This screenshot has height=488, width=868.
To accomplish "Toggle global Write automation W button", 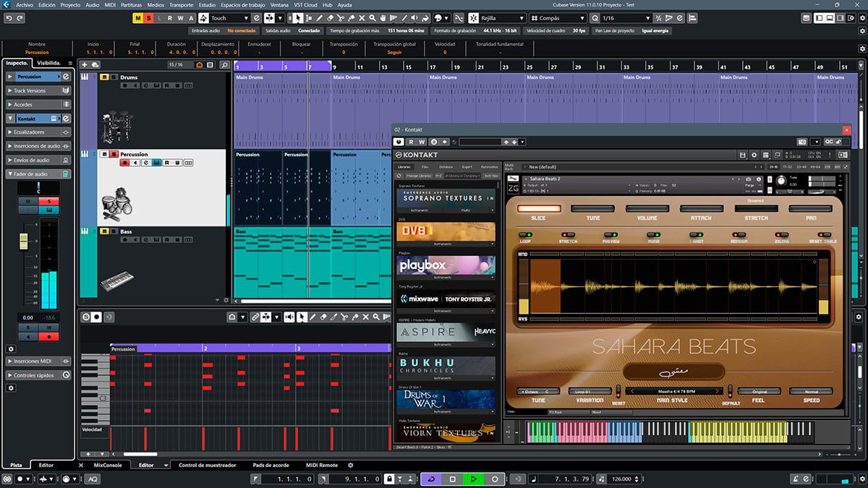I will click(181, 17).
